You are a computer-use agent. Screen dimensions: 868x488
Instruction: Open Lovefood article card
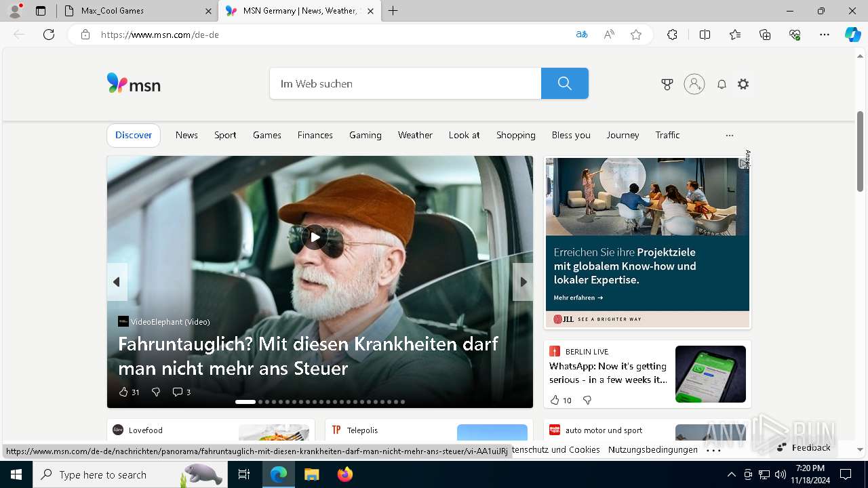[210, 431]
